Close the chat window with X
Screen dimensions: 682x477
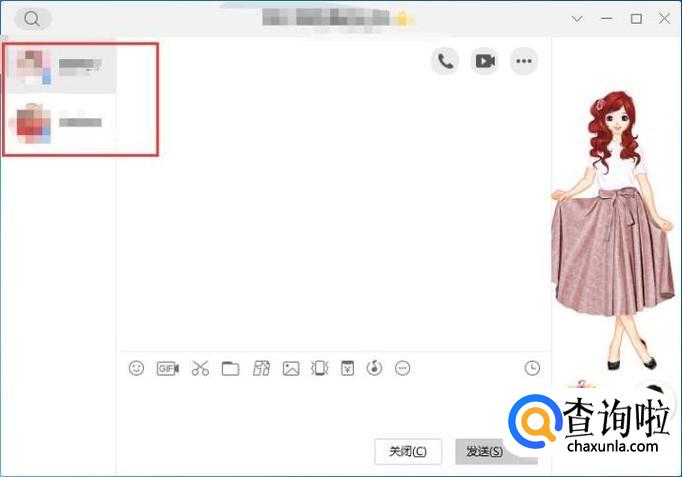pyautogui.click(x=664, y=18)
